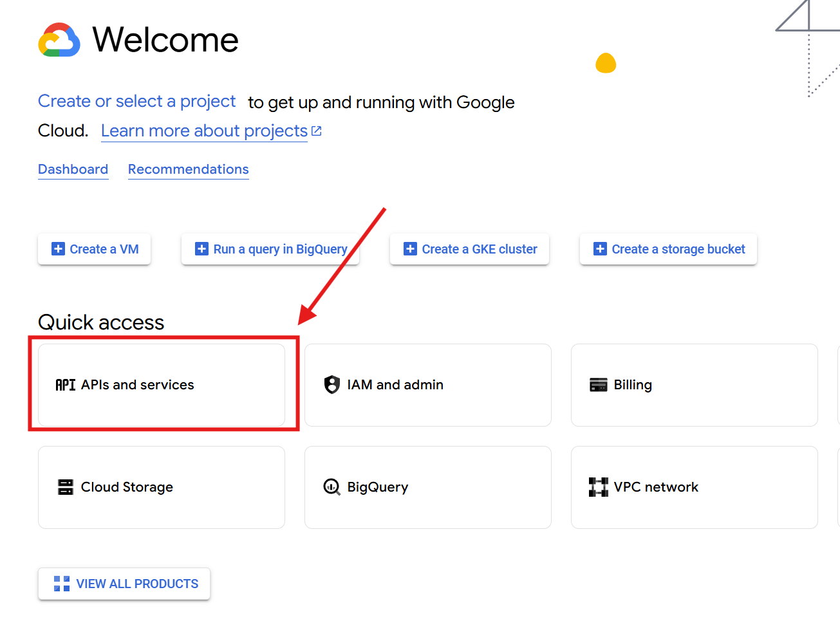Click Create a storage bucket button

[668, 249]
